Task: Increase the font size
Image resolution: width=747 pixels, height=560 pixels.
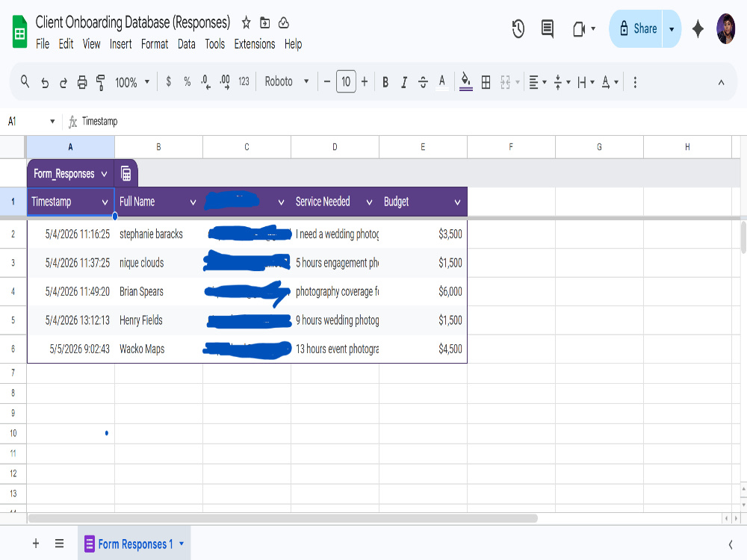Action: [365, 82]
